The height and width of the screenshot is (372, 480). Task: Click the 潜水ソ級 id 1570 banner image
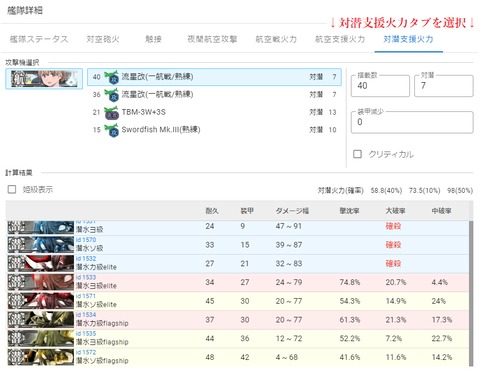coord(41,245)
